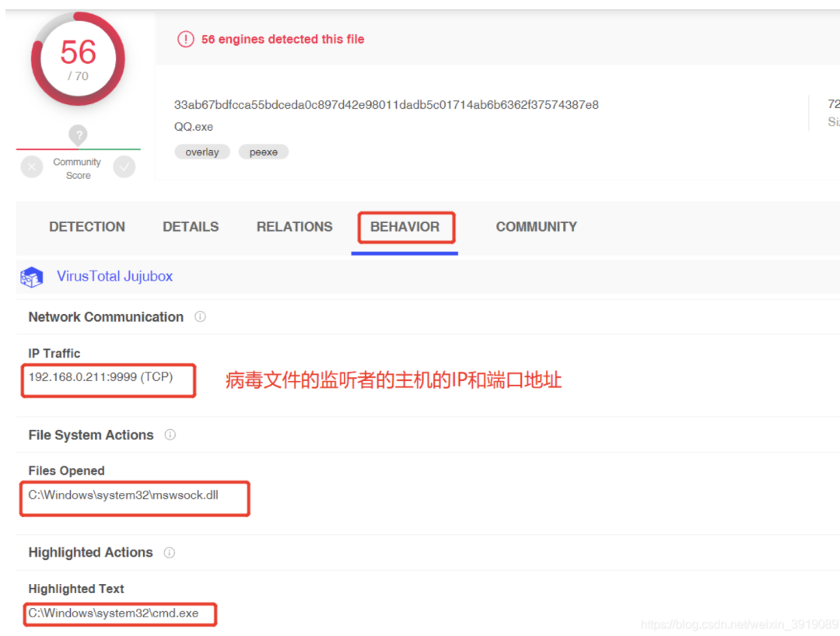This screenshot has height=636, width=840.
Task: Open the VirusTotal Jujubox link
Action: tap(114, 276)
